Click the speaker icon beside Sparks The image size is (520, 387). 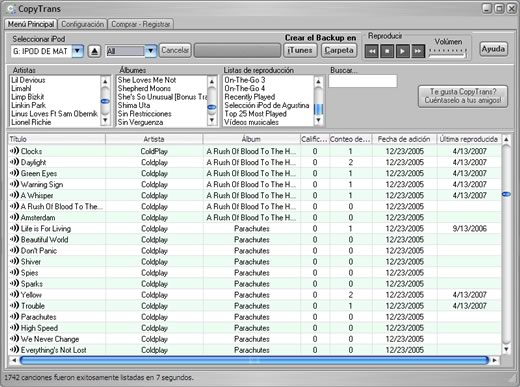tap(14, 283)
